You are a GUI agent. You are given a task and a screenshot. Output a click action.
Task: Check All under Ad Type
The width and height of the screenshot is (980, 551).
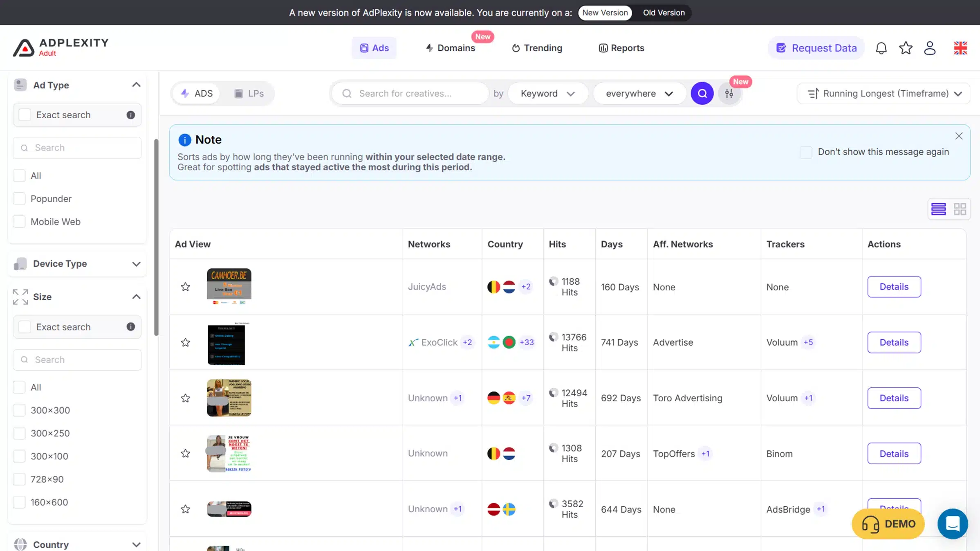click(x=19, y=176)
